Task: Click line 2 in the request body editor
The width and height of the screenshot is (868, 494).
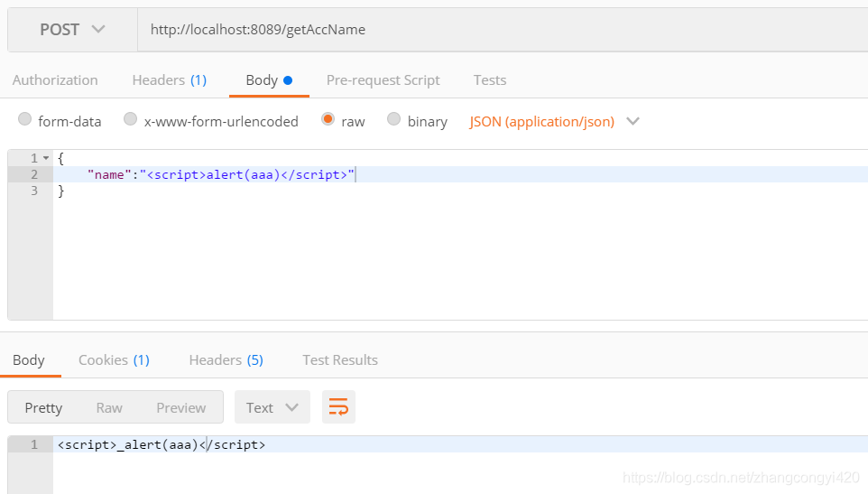Action: coord(451,174)
